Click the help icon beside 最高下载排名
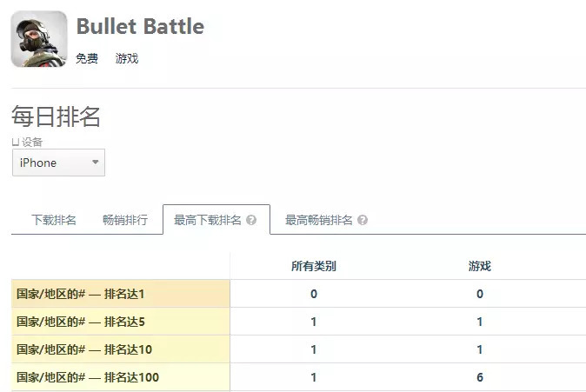Viewport: 586px width, 392px height. pyautogui.click(x=251, y=220)
